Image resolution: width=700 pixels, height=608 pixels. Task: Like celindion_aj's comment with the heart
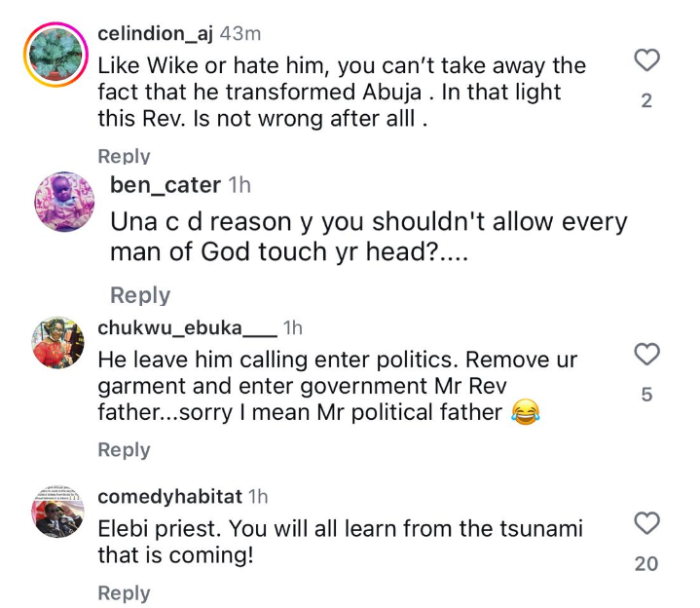[646, 59]
